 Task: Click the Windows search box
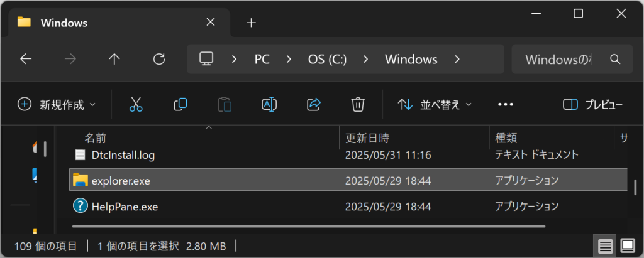click(572, 60)
